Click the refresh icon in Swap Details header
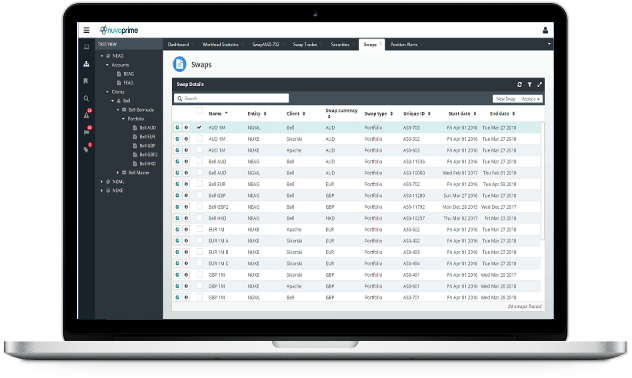This screenshot has height=378, width=632. [x=520, y=84]
